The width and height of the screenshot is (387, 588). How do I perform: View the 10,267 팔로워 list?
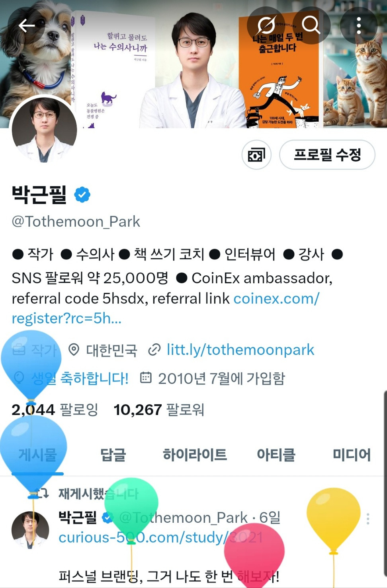[159, 409]
